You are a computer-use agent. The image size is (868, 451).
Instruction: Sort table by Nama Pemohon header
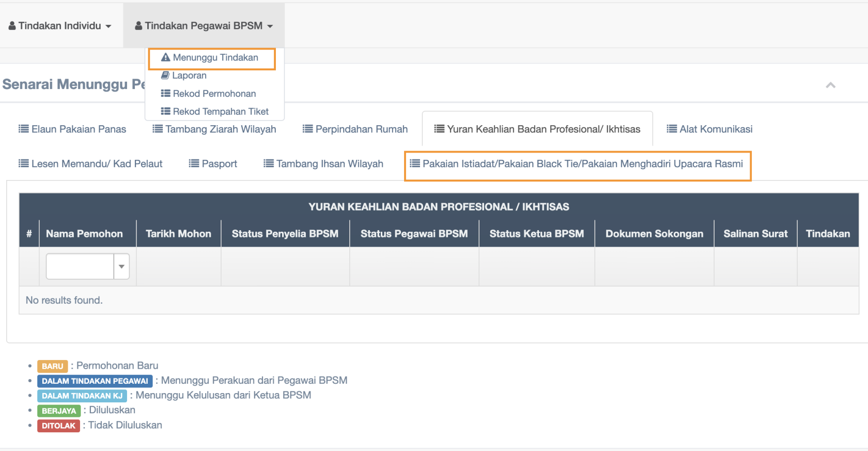(84, 234)
